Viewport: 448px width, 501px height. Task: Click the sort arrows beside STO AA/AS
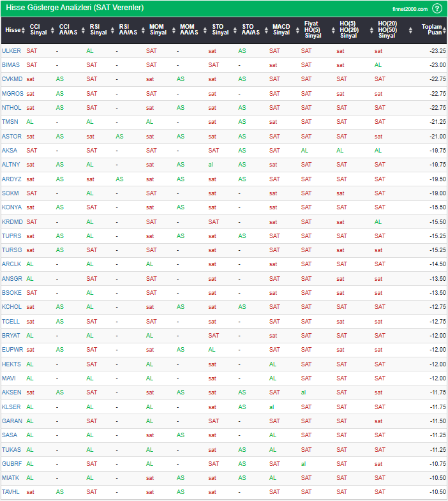coord(266,30)
